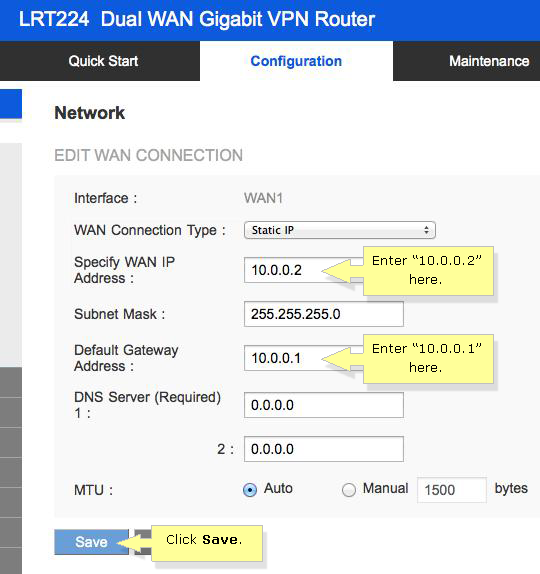The image size is (540, 574).
Task: Click the Network heading
Action: point(90,113)
